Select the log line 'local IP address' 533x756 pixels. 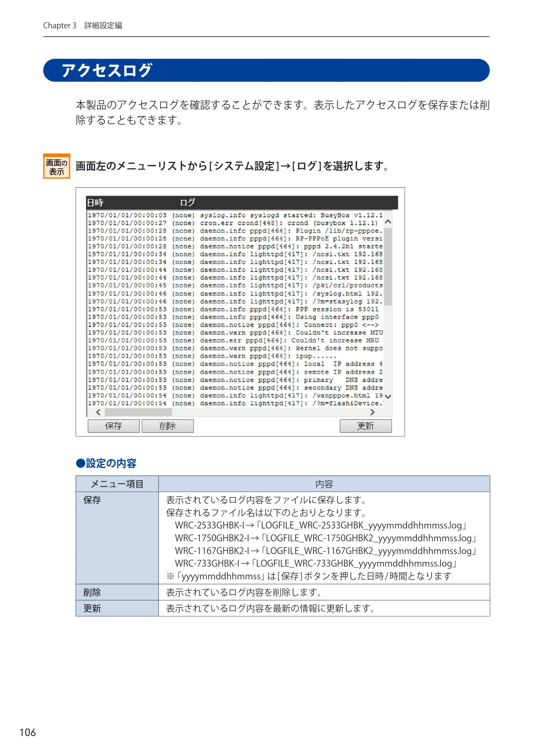pyautogui.click(x=235, y=364)
